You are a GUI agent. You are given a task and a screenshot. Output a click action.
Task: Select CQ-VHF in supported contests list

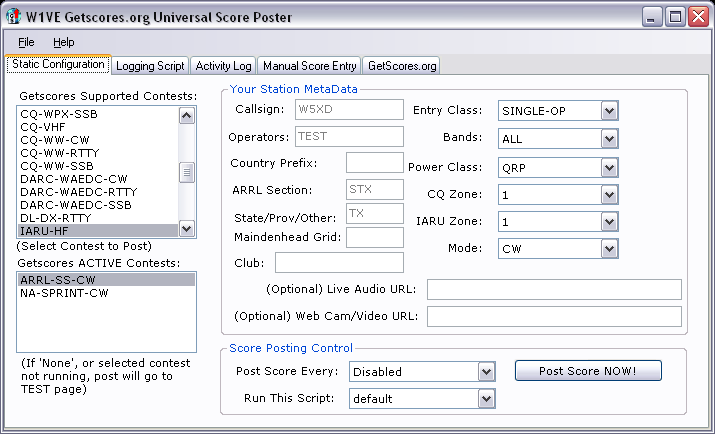tap(98, 127)
